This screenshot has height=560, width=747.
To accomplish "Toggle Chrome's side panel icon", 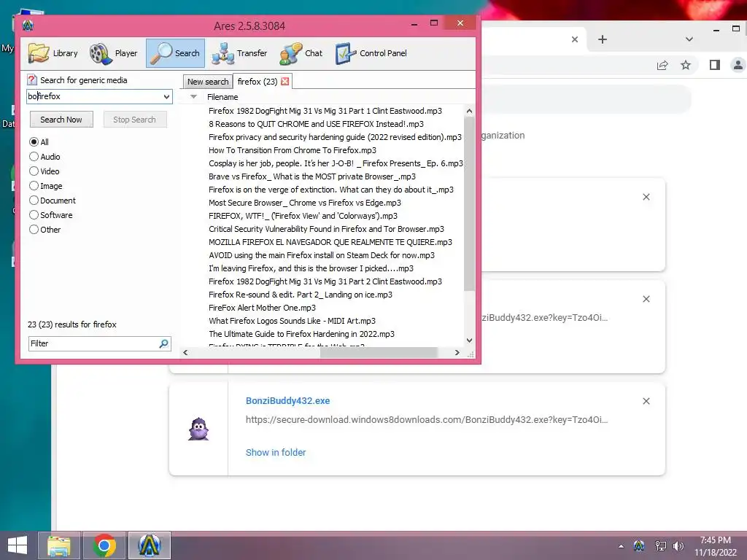I will point(715,65).
